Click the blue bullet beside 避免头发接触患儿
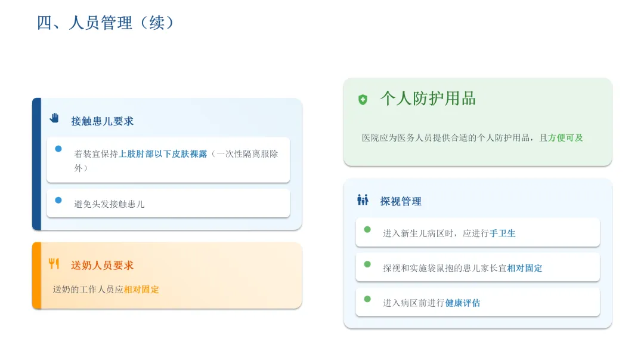The height and width of the screenshot is (363, 644). 58,200
